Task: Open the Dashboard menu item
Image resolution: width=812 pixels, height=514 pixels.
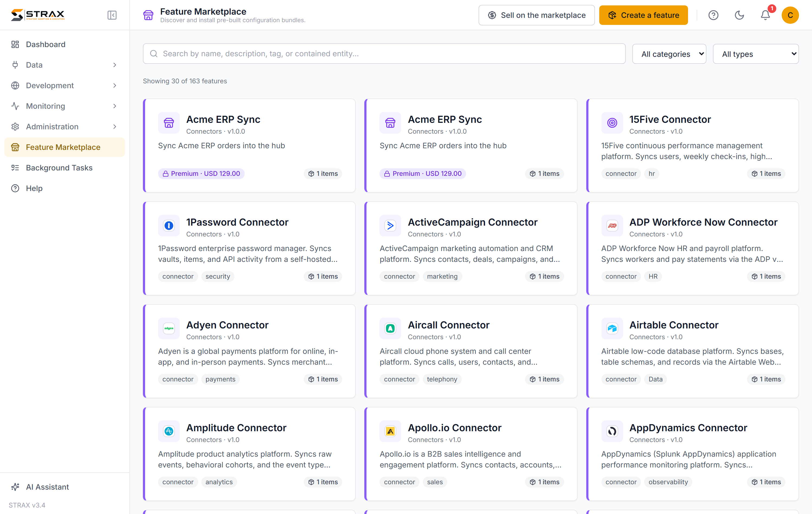Action: (x=65, y=44)
